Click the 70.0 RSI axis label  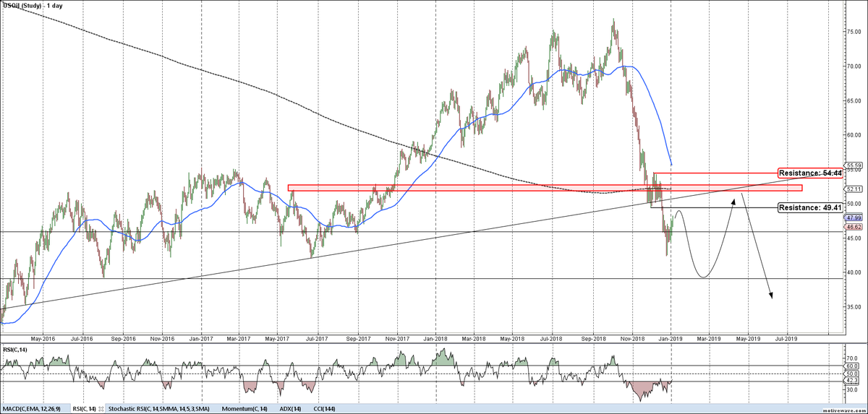tap(851, 357)
